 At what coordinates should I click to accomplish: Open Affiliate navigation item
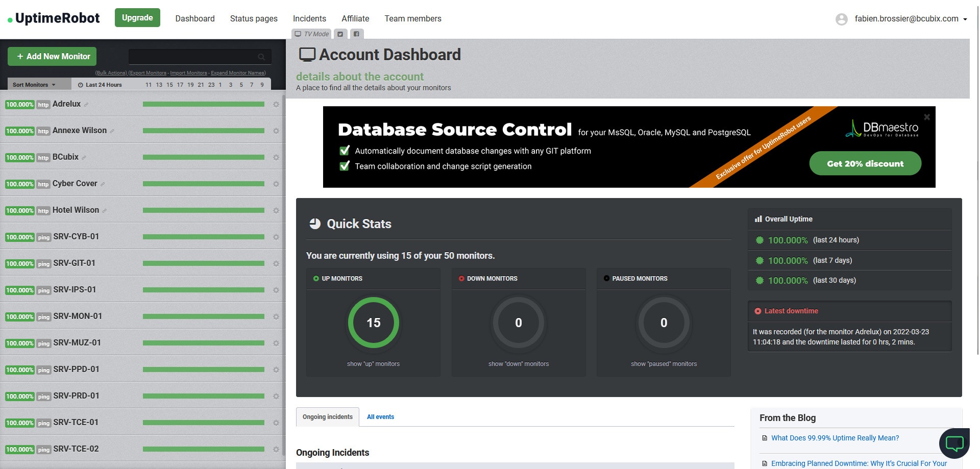coord(355,19)
